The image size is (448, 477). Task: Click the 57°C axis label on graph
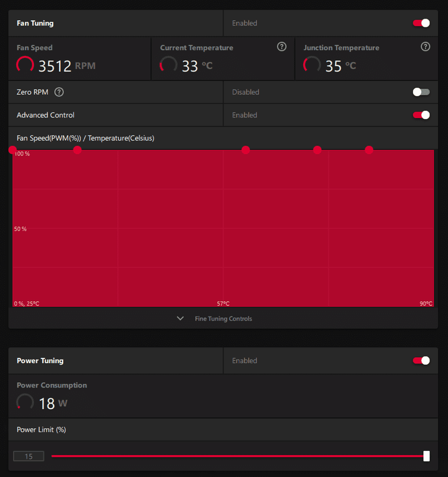[223, 303]
